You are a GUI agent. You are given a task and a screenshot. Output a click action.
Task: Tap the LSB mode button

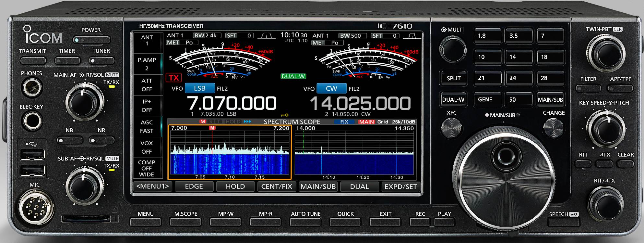200,88
